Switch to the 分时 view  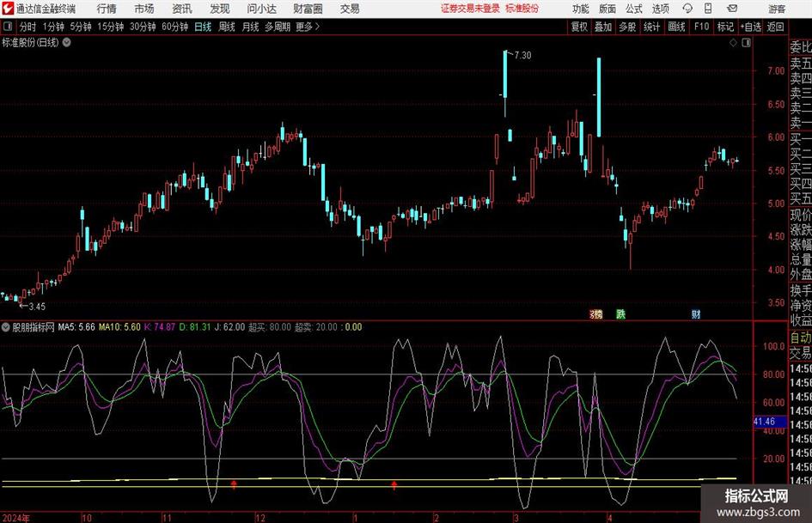(x=28, y=27)
